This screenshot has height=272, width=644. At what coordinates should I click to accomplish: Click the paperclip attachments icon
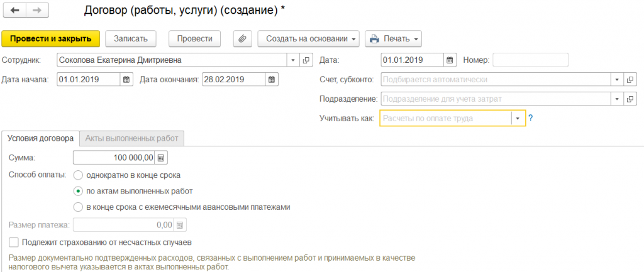(x=242, y=38)
